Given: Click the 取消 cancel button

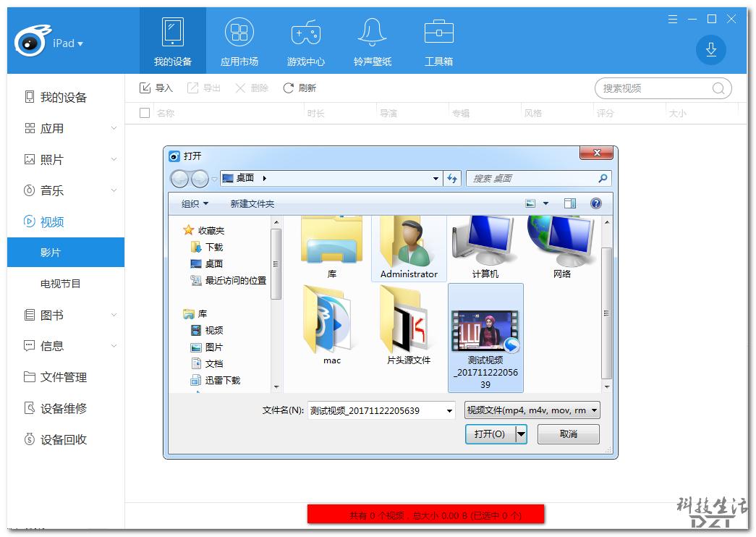Looking at the screenshot, I should (x=568, y=434).
